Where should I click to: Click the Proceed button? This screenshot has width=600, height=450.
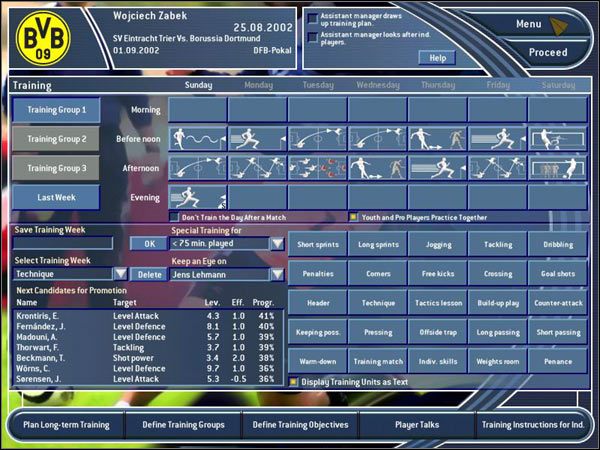548,52
